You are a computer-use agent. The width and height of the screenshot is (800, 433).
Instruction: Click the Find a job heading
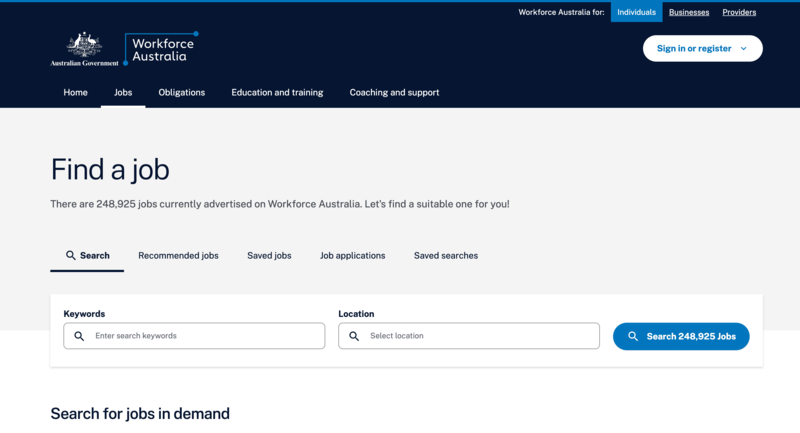tap(110, 169)
